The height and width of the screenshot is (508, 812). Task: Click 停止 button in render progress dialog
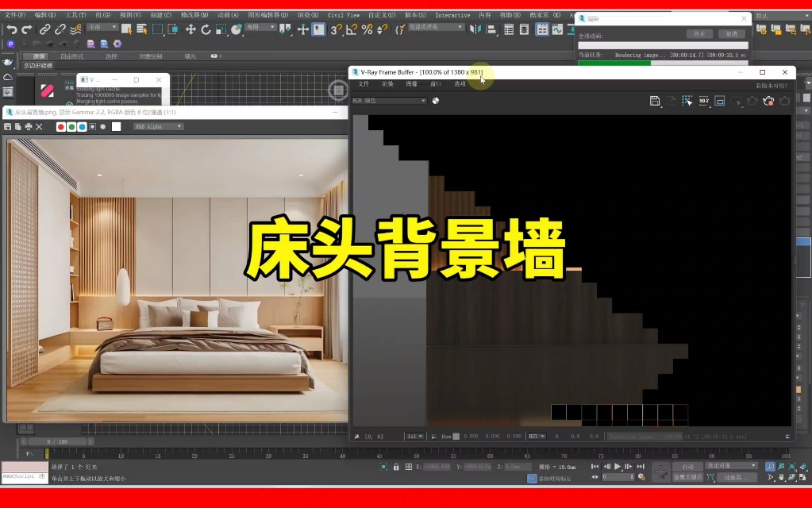pyautogui.click(x=699, y=33)
